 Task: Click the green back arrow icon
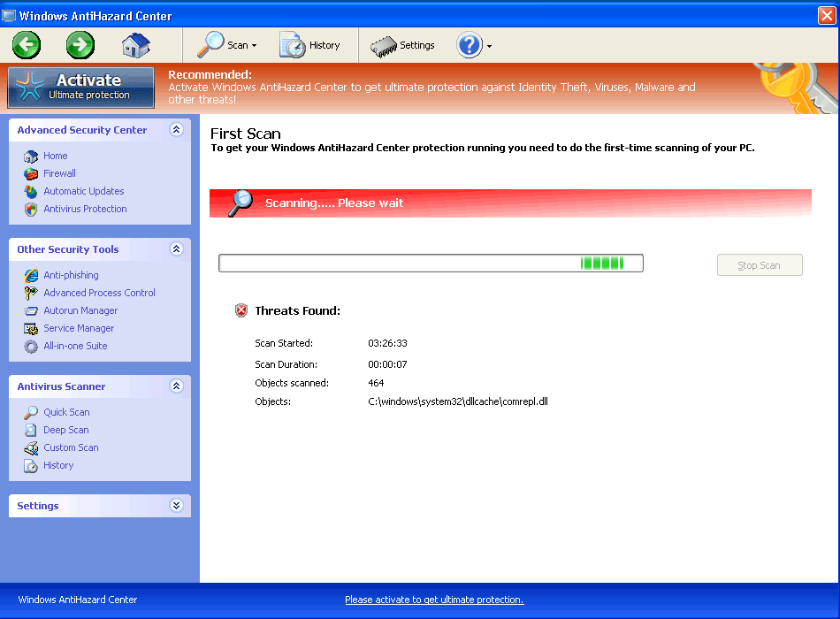[27, 44]
